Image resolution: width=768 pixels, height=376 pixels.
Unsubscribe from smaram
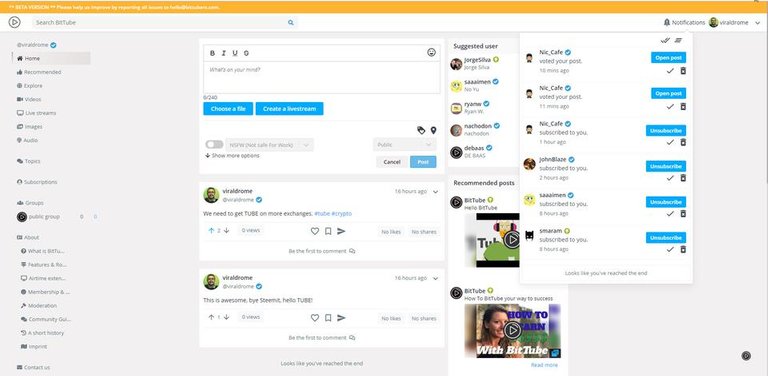coord(666,237)
